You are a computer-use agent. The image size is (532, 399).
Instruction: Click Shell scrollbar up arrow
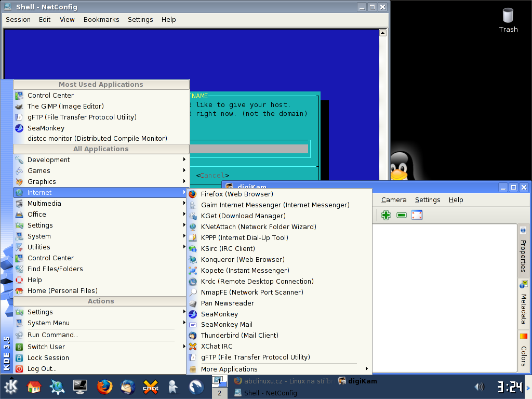383,33
